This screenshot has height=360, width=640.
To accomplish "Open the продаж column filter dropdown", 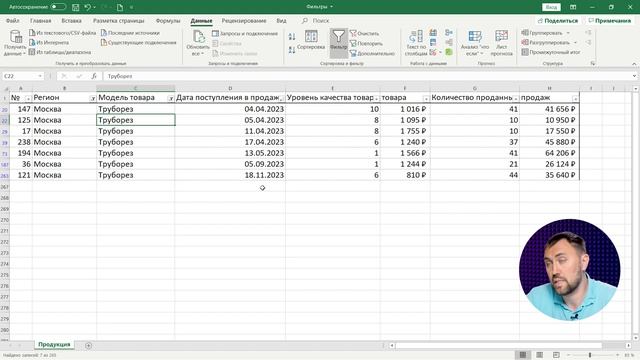I will 575,98.
